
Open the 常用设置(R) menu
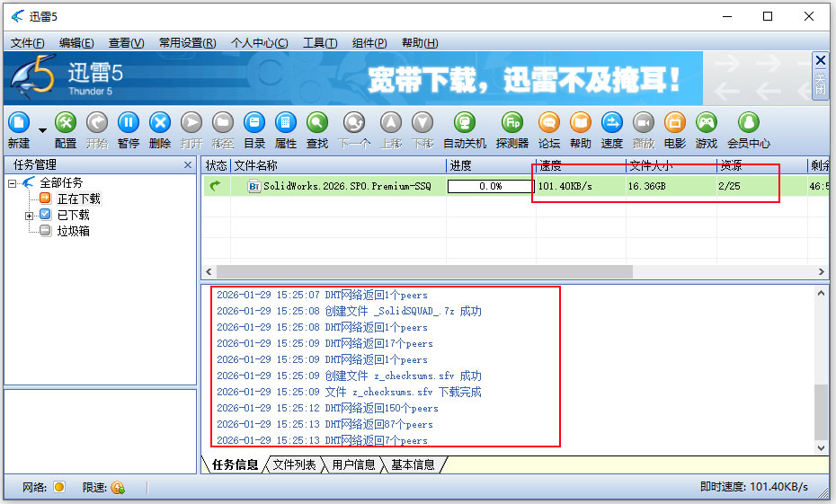coord(187,42)
